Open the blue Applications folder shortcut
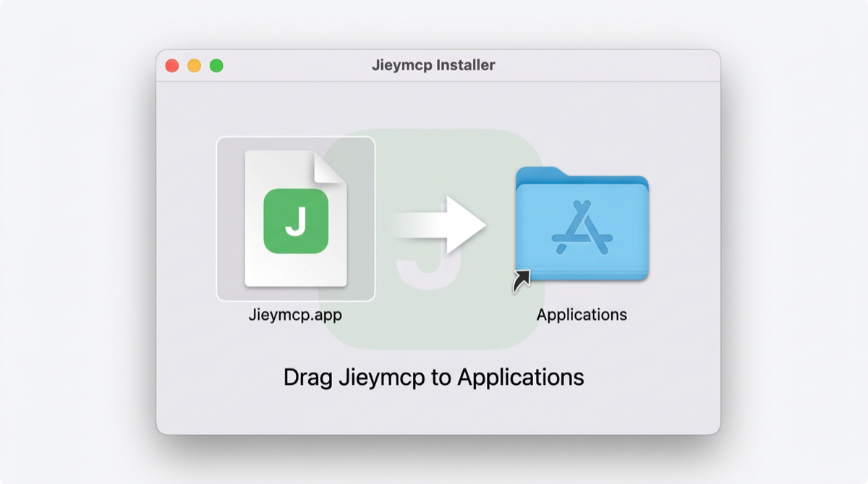The width and height of the screenshot is (868, 484). click(582, 225)
